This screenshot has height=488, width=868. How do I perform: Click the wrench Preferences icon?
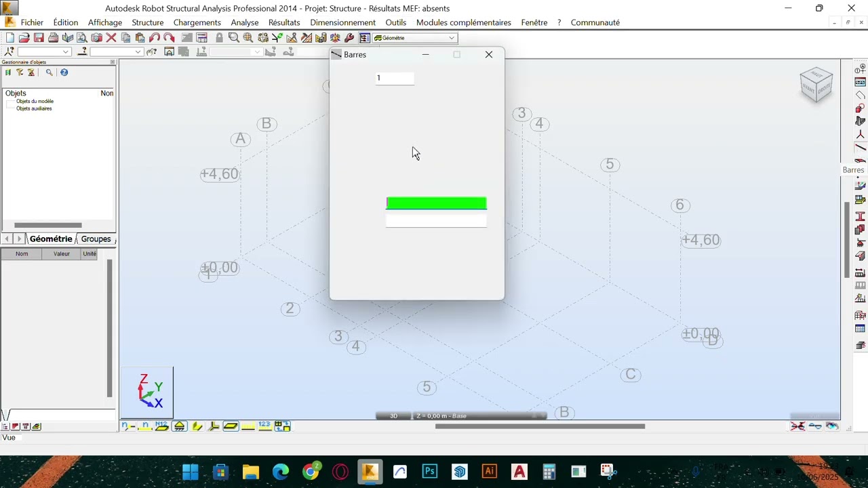[349, 38]
